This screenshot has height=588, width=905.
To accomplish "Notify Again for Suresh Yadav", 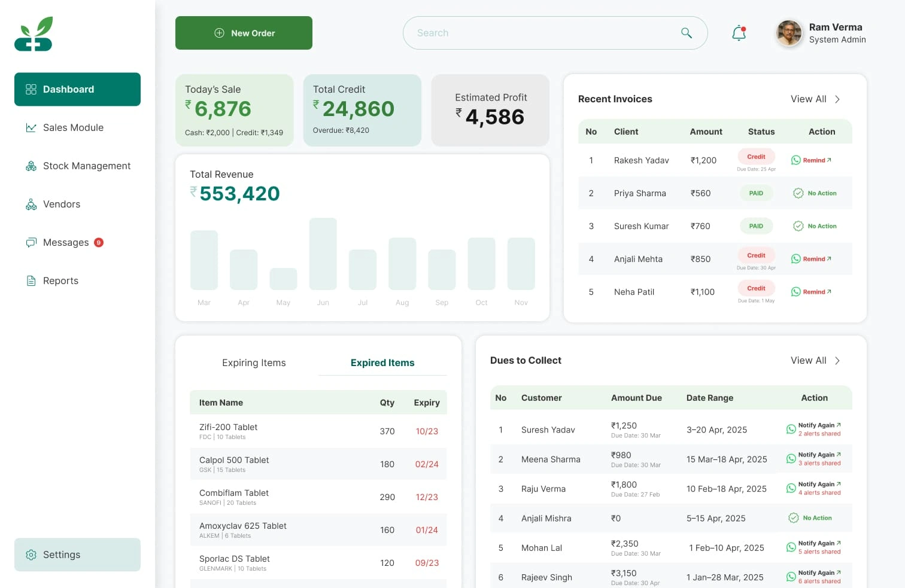I will pos(819,425).
